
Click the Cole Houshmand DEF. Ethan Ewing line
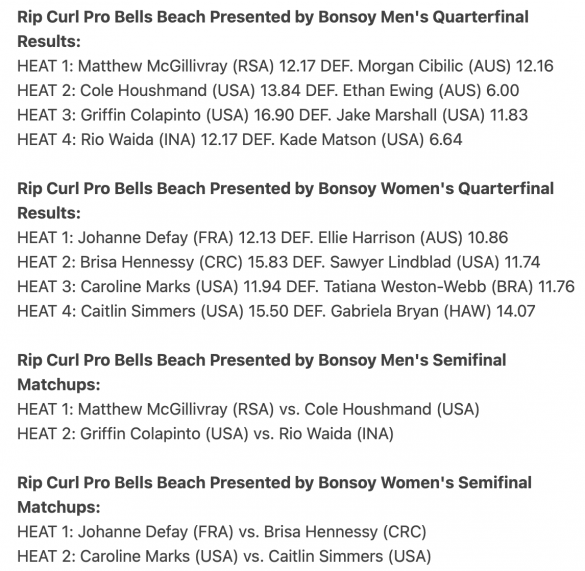pos(268,91)
